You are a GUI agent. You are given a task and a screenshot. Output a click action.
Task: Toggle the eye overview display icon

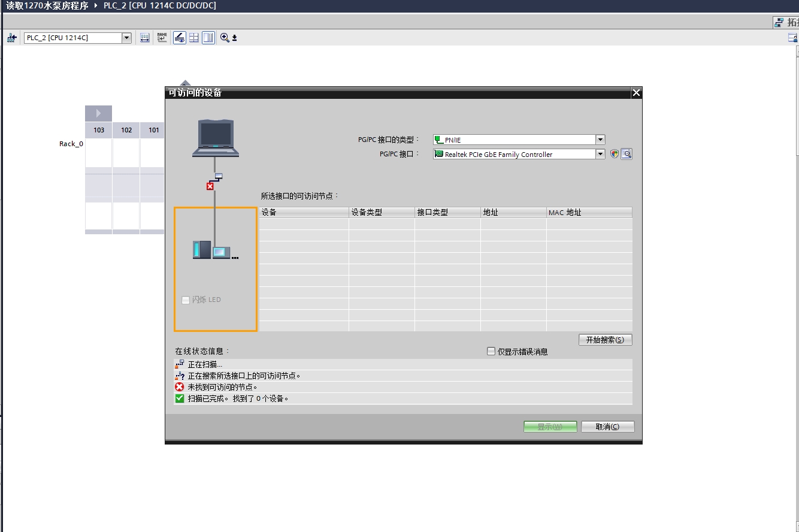tap(179, 38)
